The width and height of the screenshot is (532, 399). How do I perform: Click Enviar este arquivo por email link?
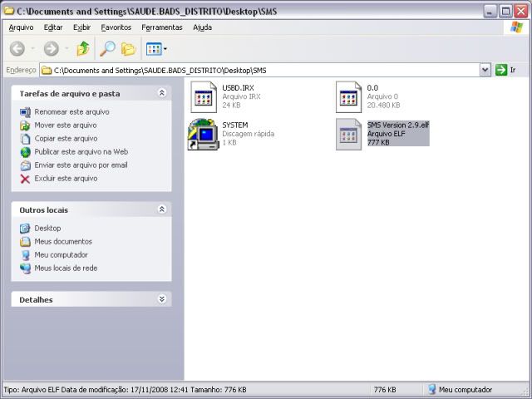(x=81, y=165)
